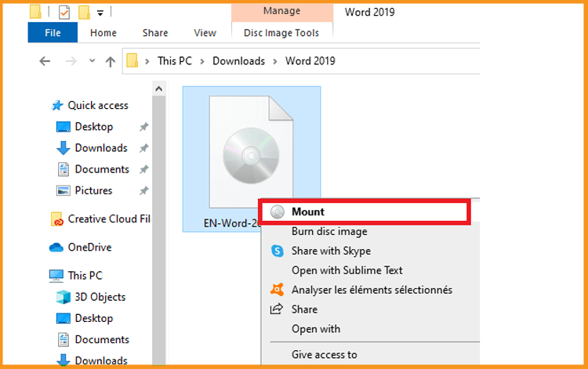
Task: Open the Quick Access Toolbar customize dropdown
Action: pos(100,13)
